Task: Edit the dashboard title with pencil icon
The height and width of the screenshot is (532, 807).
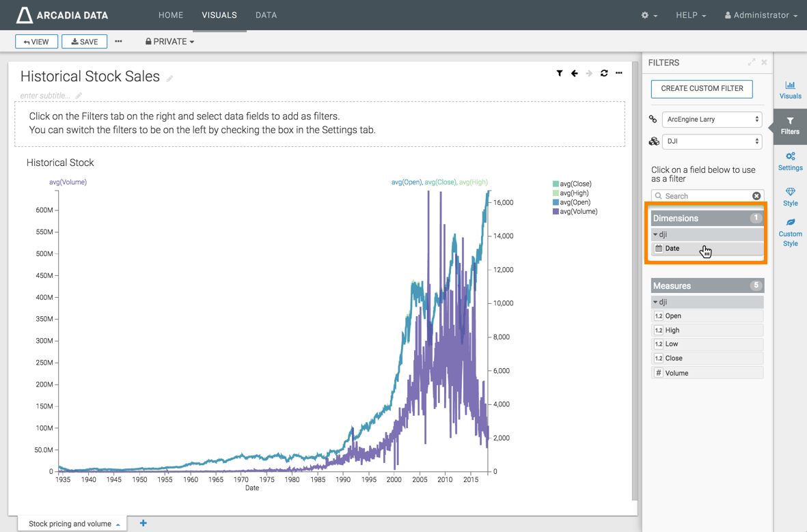Action: (x=170, y=79)
